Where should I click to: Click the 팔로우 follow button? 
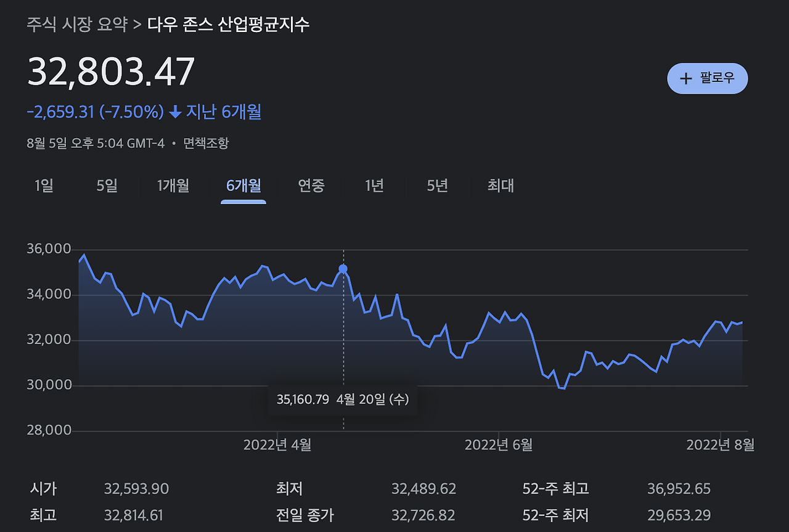tap(708, 78)
